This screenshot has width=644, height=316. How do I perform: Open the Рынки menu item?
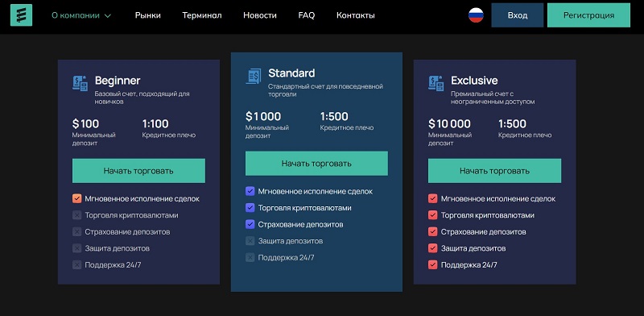tap(148, 15)
